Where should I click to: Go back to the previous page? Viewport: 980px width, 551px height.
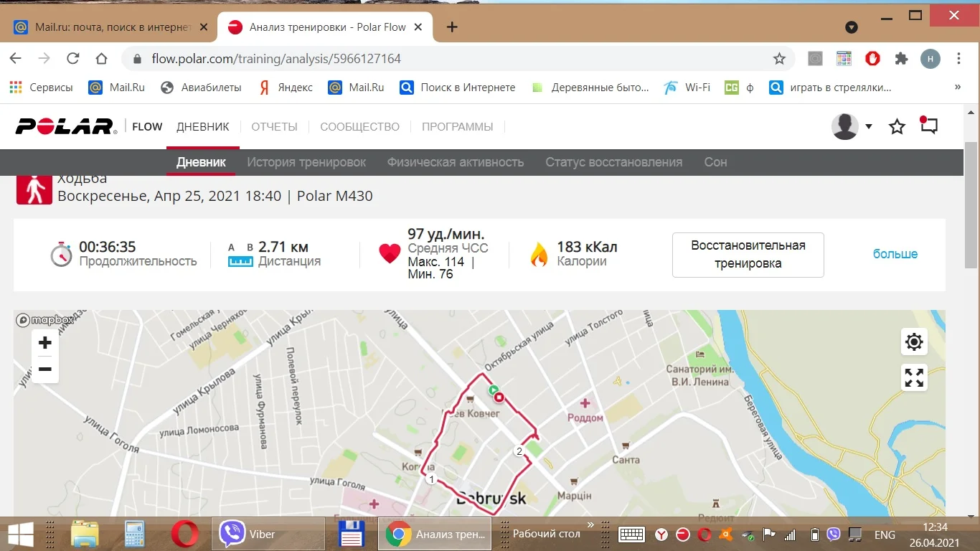15,59
